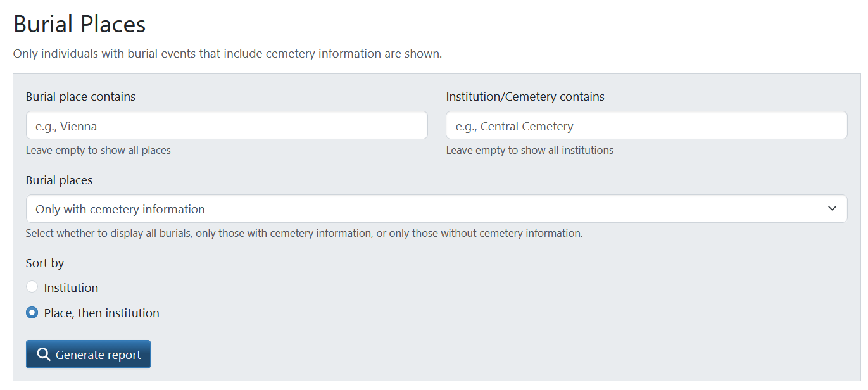Image resolution: width=868 pixels, height=390 pixels.
Task: Click the 'Leave empty to show all institutions' hint
Action: (530, 150)
